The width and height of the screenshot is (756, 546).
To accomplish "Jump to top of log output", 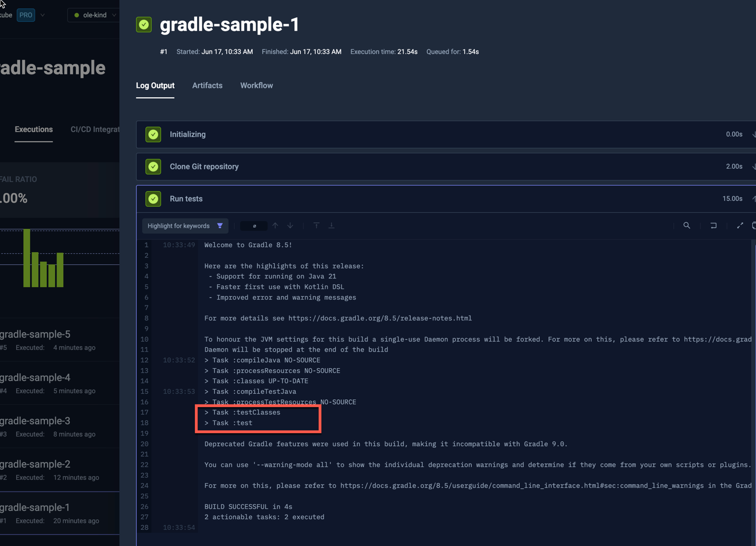I will (x=316, y=226).
